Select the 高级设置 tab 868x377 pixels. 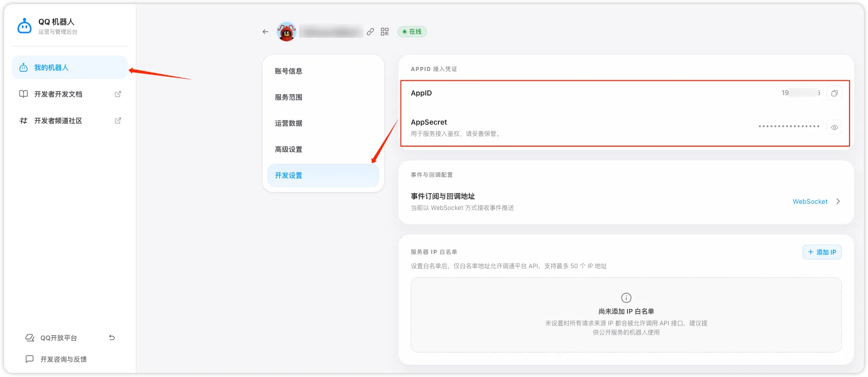[x=323, y=149]
